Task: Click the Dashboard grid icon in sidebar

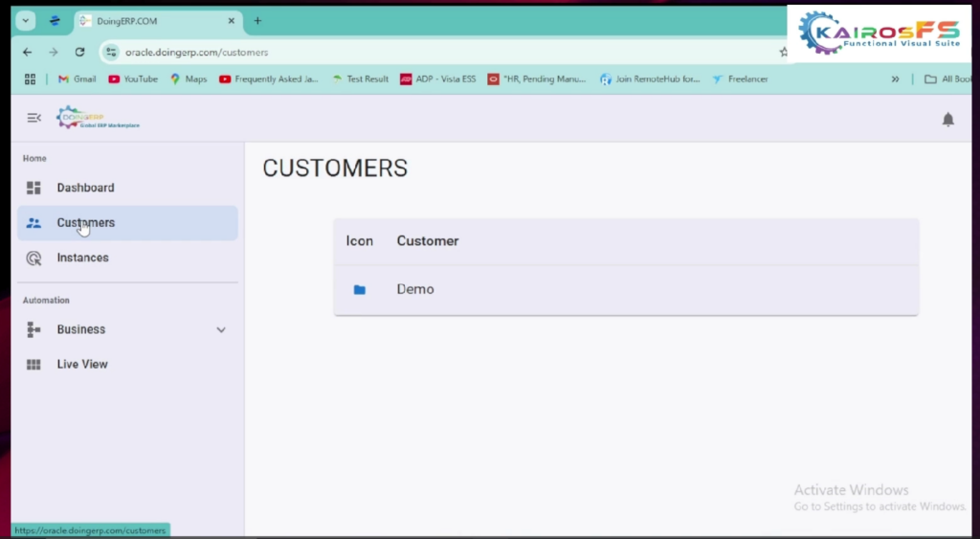Action: pos(33,188)
